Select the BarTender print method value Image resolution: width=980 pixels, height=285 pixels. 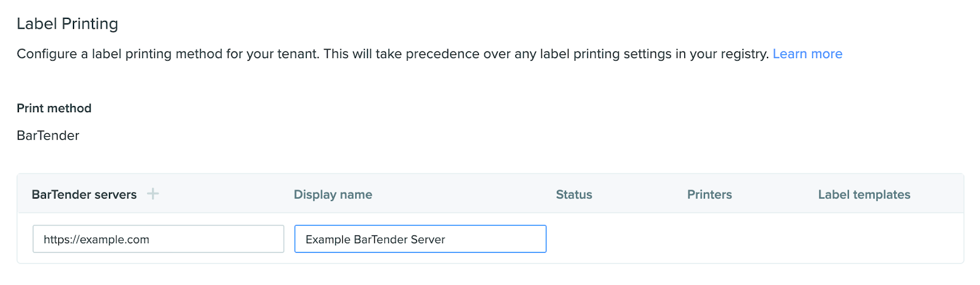pyautogui.click(x=48, y=135)
